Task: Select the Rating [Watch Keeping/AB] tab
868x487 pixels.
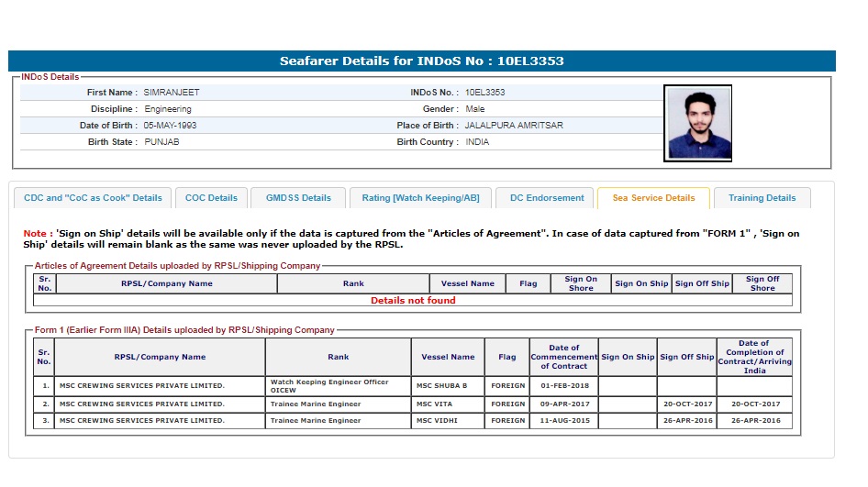Action: pyautogui.click(x=420, y=198)
